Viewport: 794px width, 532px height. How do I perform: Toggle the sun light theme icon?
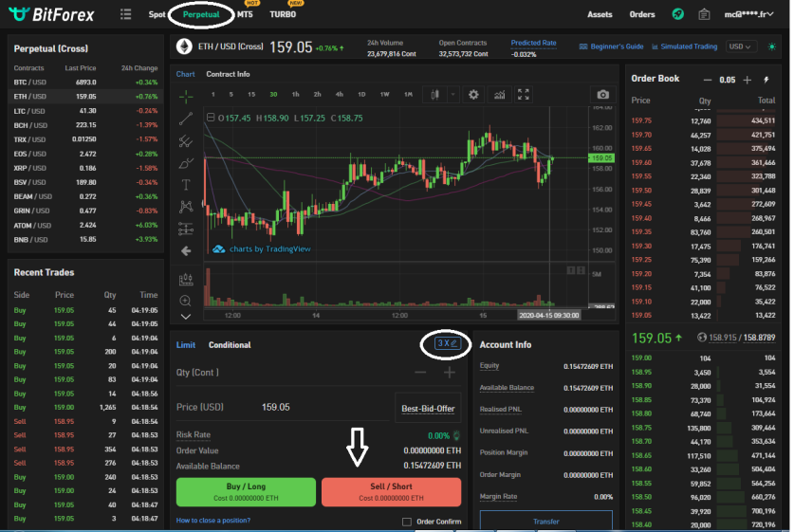click(772, 46)
